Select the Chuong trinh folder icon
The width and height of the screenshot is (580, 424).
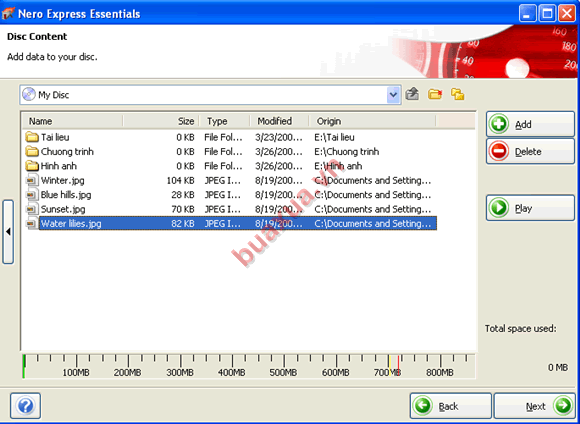tap(32, 152)
